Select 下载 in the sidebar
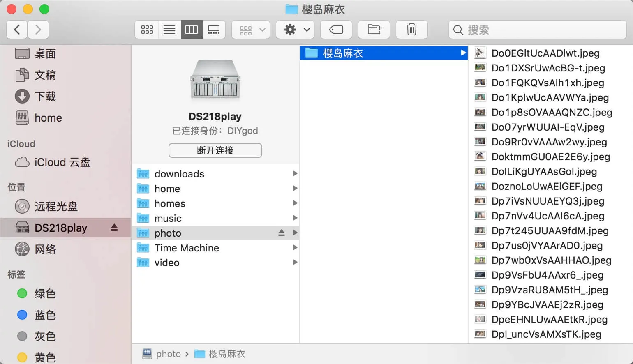Image resolution: width=633 pixels, height=364 pixels. point(45,97)
